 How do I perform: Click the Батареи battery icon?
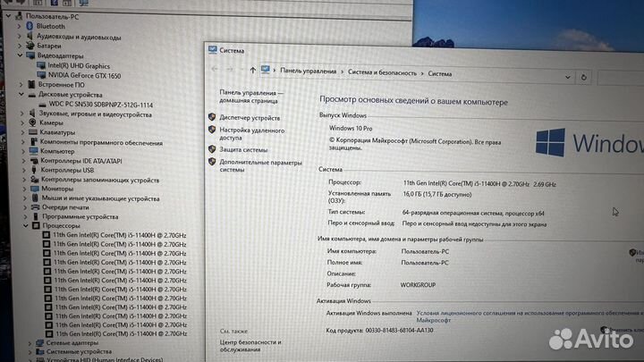[x=30, y=46]
